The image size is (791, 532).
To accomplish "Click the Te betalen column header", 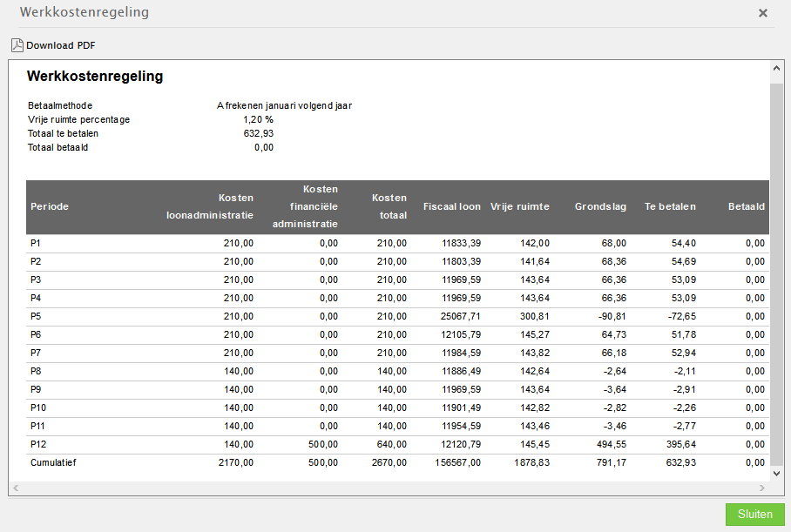I will 670,207.
